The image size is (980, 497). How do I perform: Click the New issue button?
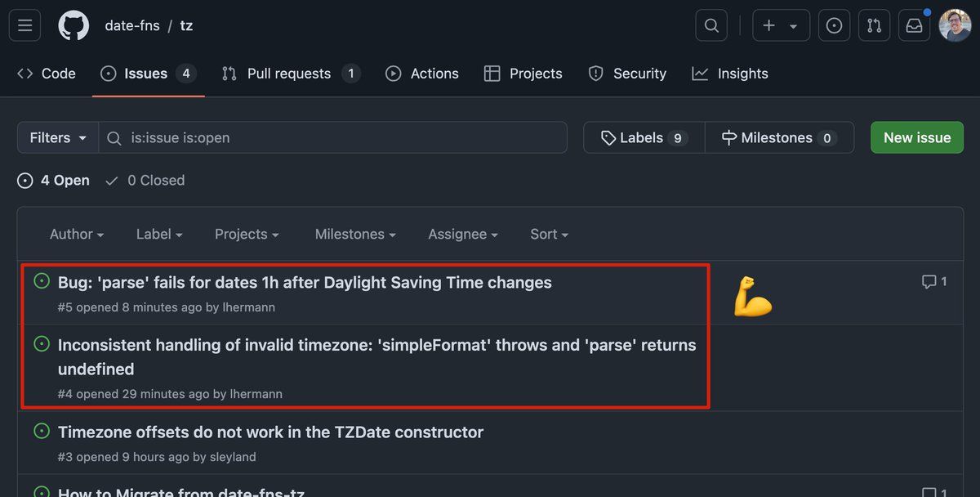916,137
